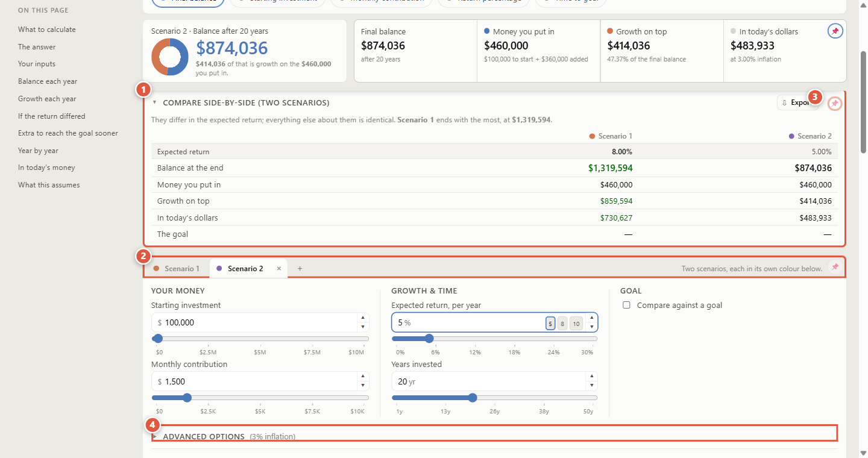Click the $859,594 Growth on top cell
The image size is (868, 458).
tap(615, 201)
